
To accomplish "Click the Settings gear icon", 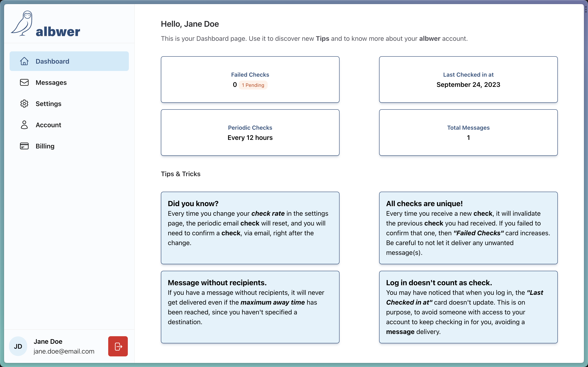I will 24,104.
